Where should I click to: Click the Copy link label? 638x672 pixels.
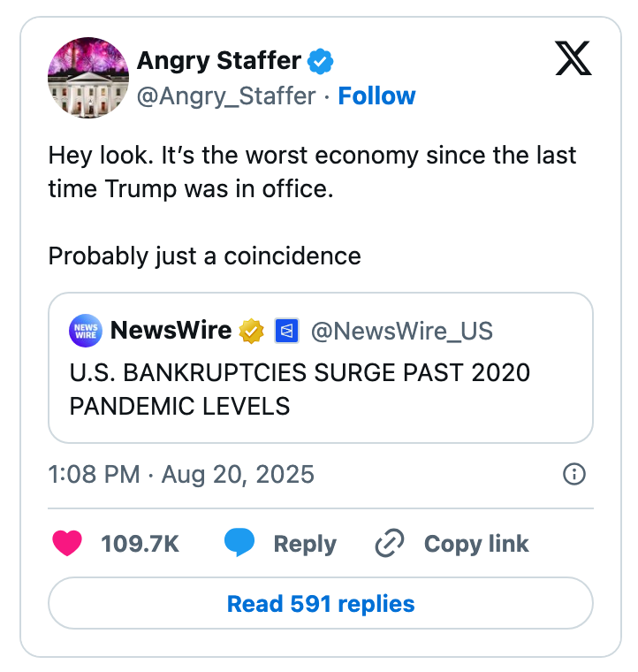(x=476, y=543)
